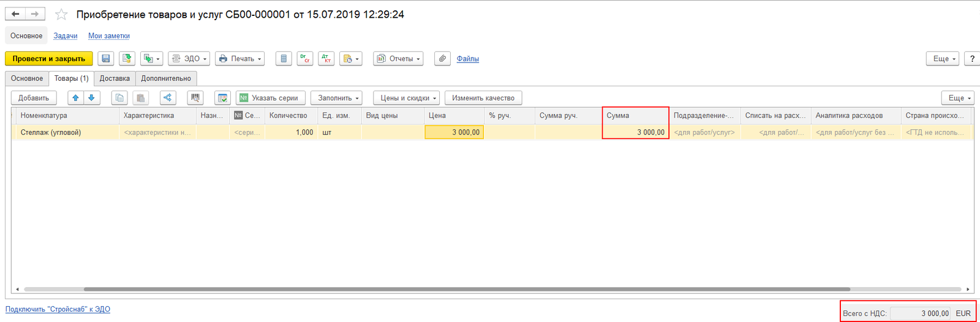Move row up with blue arrow
This screenshot has width=980, height=322.
click(x=75, y=98)
